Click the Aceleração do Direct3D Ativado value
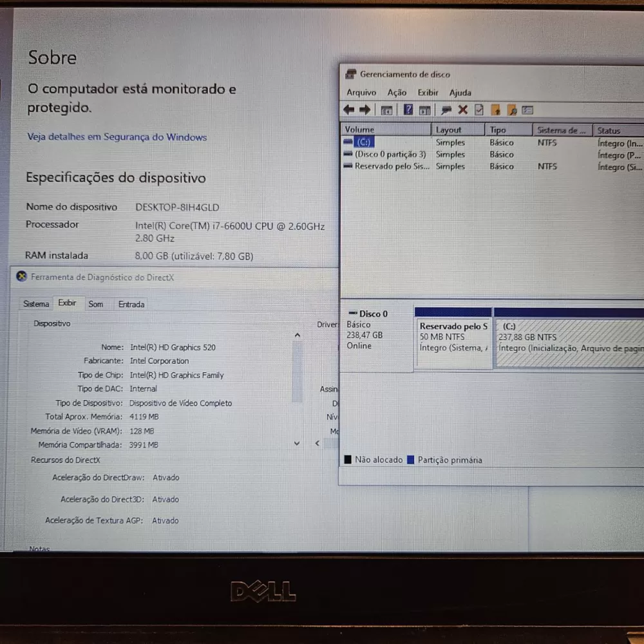This screenshot has width=644, height=644. [166, 500]
